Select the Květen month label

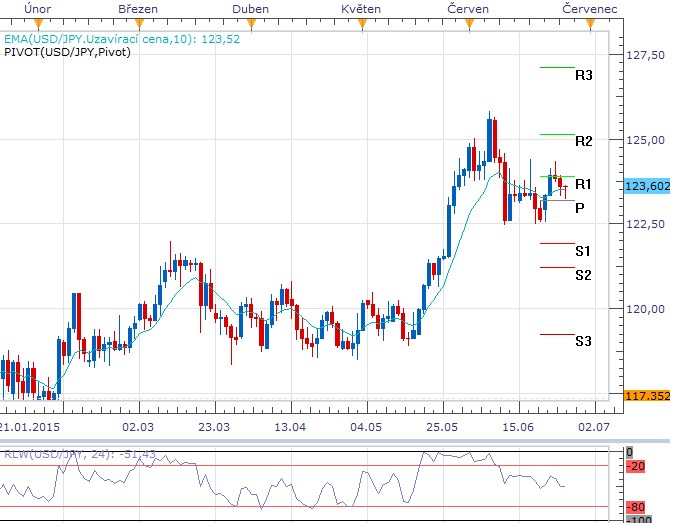[x=361, y=9]
